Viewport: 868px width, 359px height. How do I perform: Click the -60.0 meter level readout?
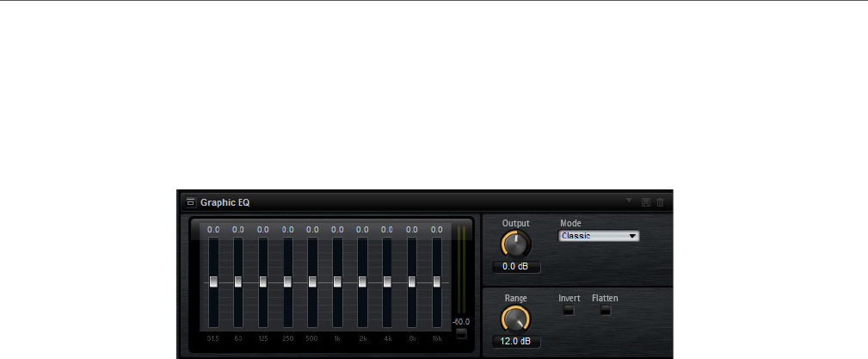click(461, 322)
